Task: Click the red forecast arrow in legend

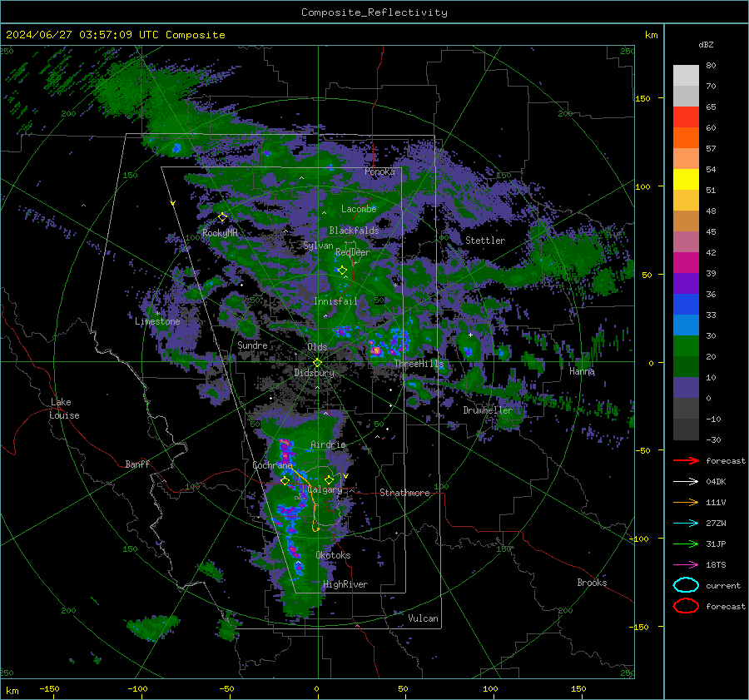Action: click(686, 460)
